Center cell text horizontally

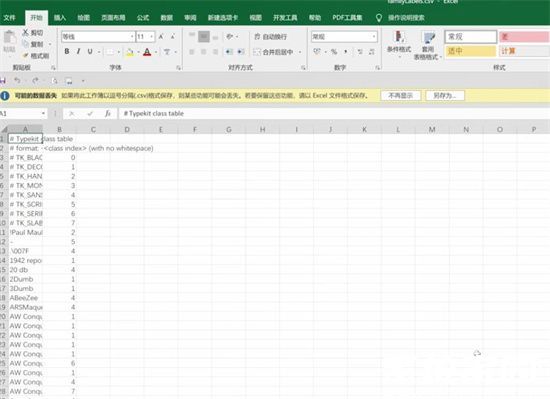[x=203, y=52]
